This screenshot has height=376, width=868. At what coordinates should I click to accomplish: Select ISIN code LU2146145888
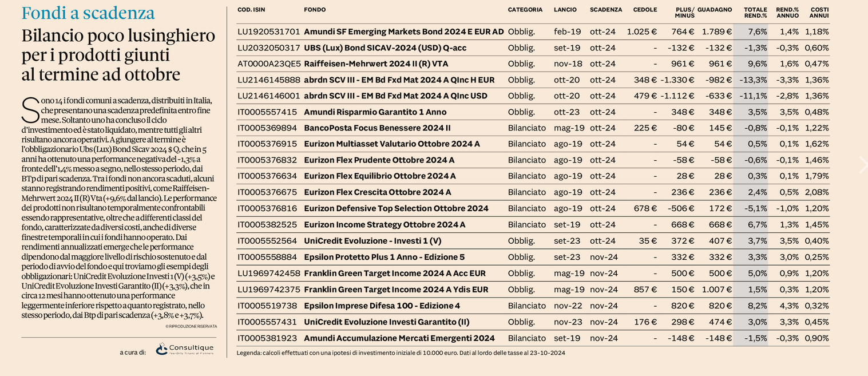pyautogui.click(x=269, y=80)
